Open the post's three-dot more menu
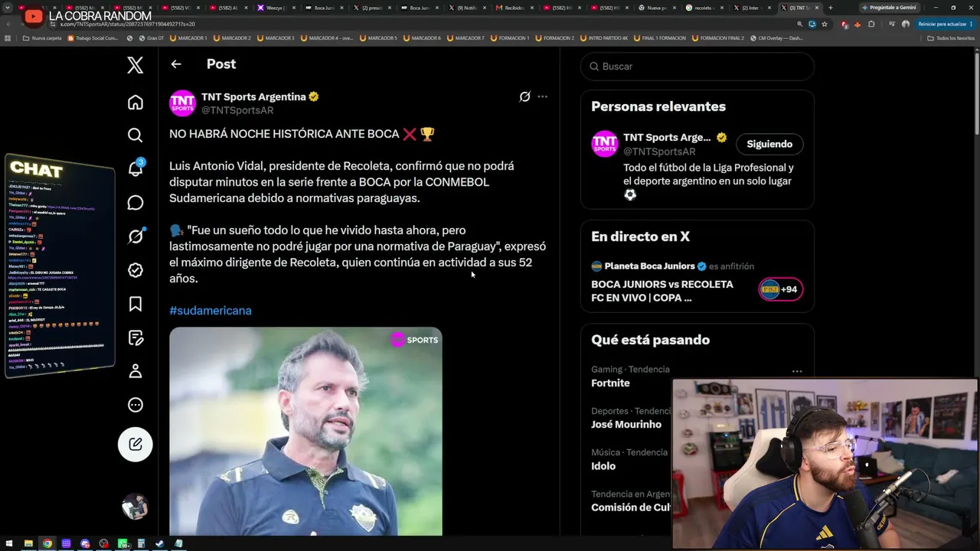The height and width of the screenshot is (551, 980). [542, 96]
